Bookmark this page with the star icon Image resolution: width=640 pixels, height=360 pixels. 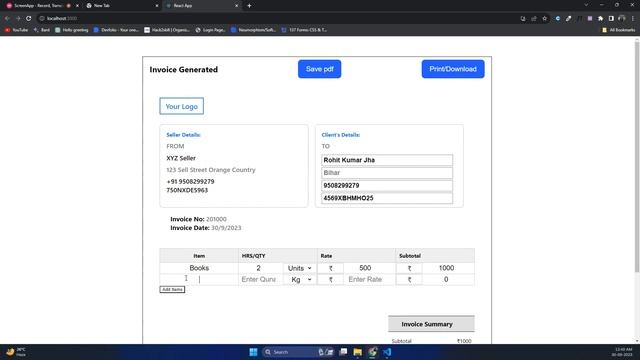pos(544,18)
